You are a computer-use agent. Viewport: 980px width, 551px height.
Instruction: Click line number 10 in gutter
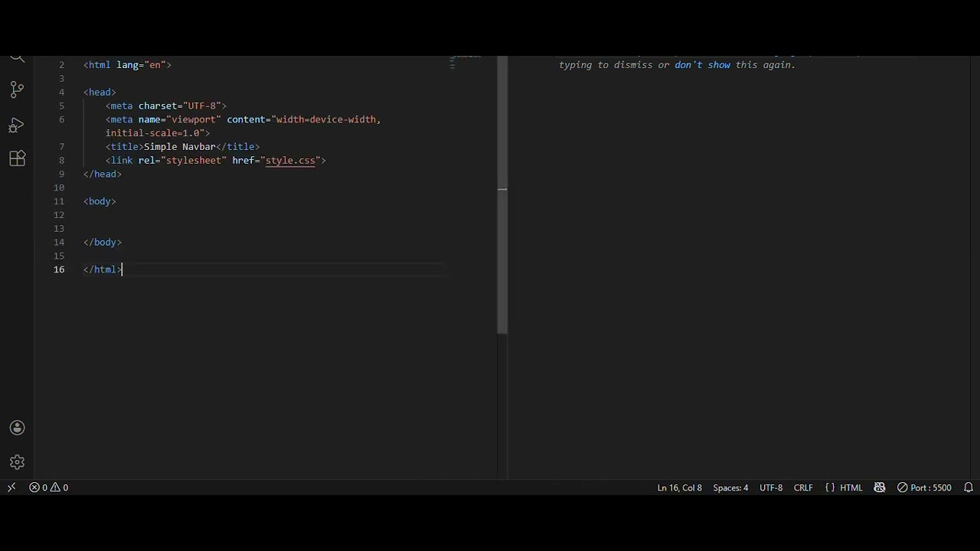point(59,188)
